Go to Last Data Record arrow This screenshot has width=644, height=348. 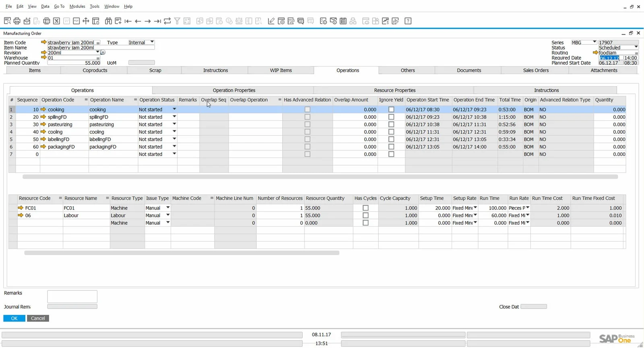pos(157,21)
